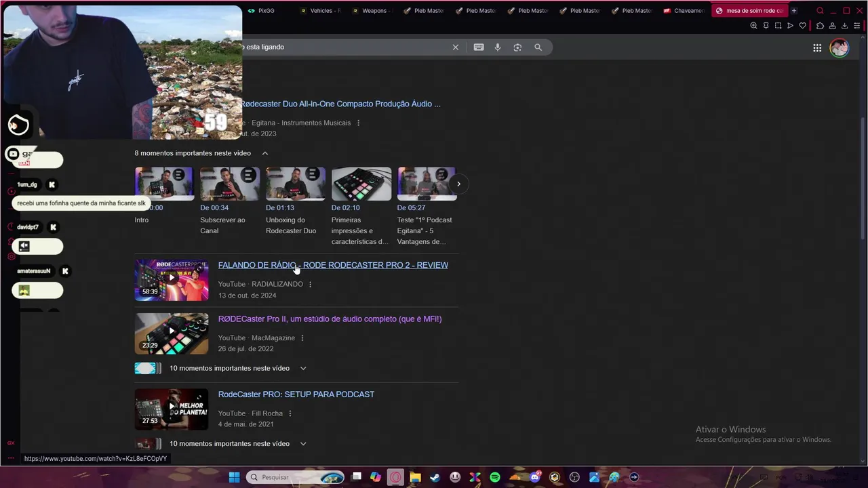Image resolution: width=868 pixels, height=488 pixels.
Task: Play the 23:29 MacMagazine video thumbnail
Action: pos(172,333)
